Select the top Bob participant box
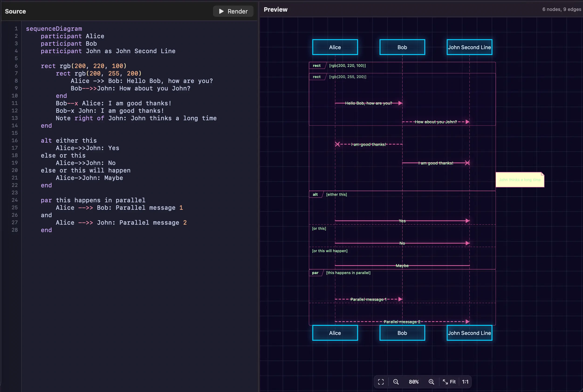The height and width of the screenshot is (392, 583). tap(402, 47)
